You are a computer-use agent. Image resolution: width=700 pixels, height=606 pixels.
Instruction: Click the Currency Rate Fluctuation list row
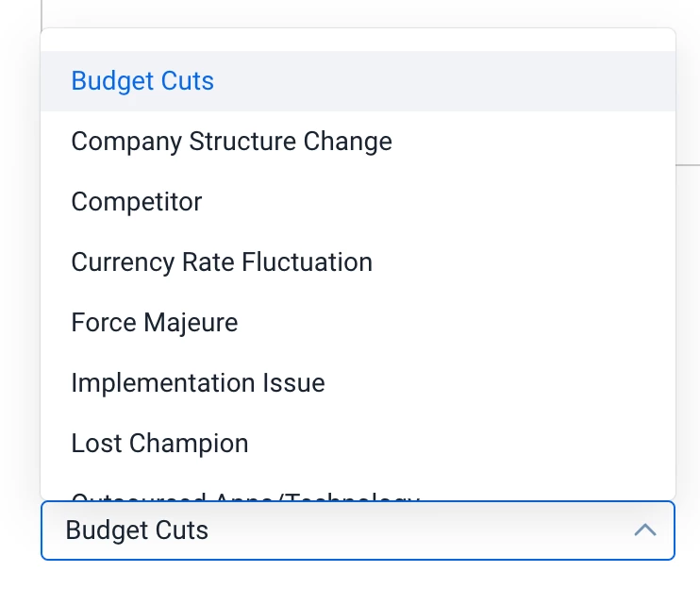pos(222,262)
